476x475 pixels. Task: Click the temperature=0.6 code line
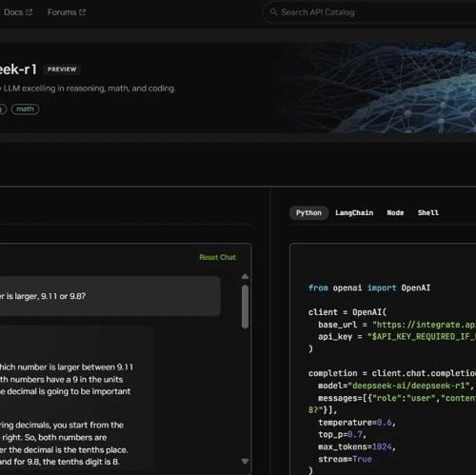coord(357,423)
